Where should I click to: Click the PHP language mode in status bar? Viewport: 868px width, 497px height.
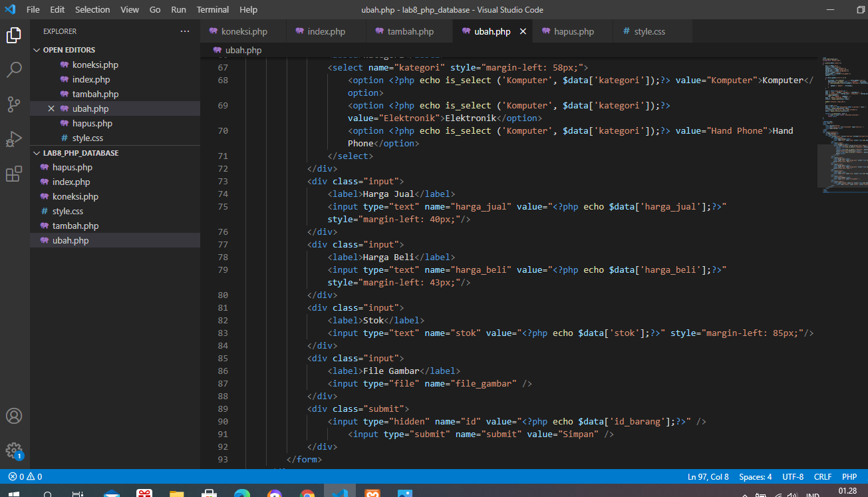tap(849, 476)
